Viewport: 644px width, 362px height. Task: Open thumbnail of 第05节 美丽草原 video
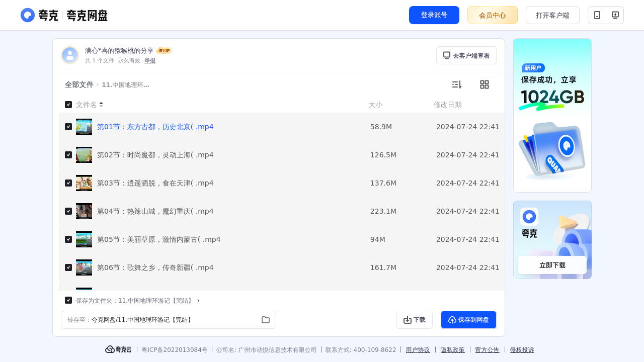click(x=84, y=239)
